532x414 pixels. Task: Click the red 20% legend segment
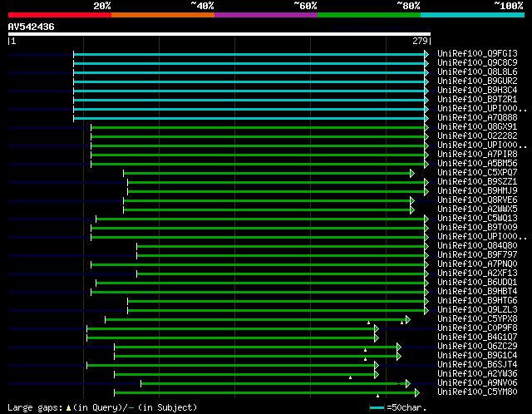[60, 15]
